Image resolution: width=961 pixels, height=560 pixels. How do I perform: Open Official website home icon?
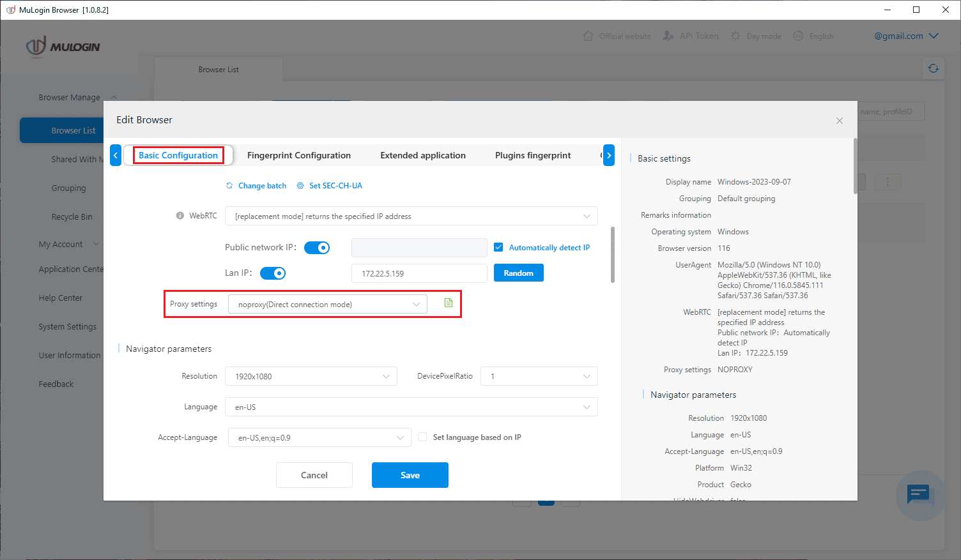tap(588, 36)
